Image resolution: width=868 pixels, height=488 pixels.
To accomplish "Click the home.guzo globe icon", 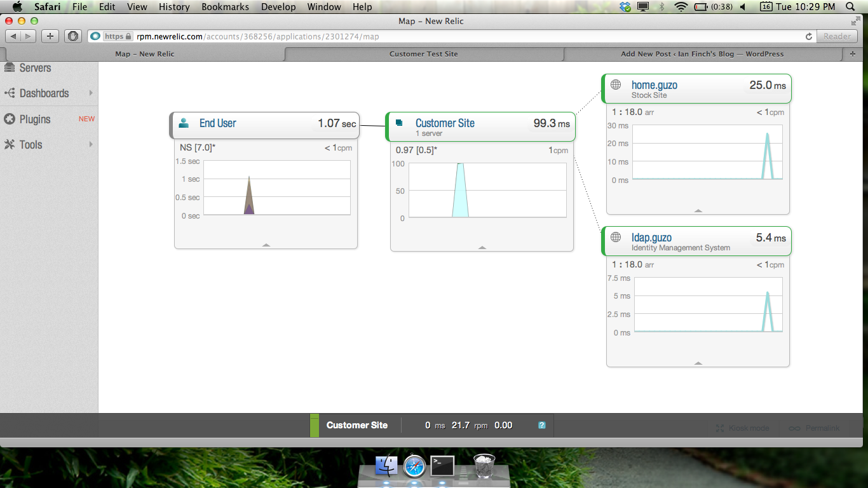I will 615,85.
